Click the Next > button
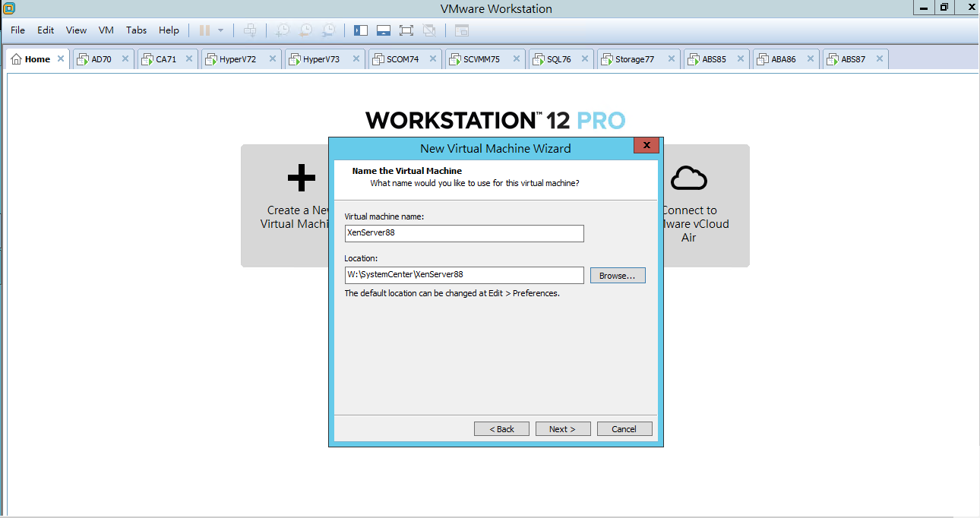The width and height of the screenshot is (980, 518). click(563, 429)
